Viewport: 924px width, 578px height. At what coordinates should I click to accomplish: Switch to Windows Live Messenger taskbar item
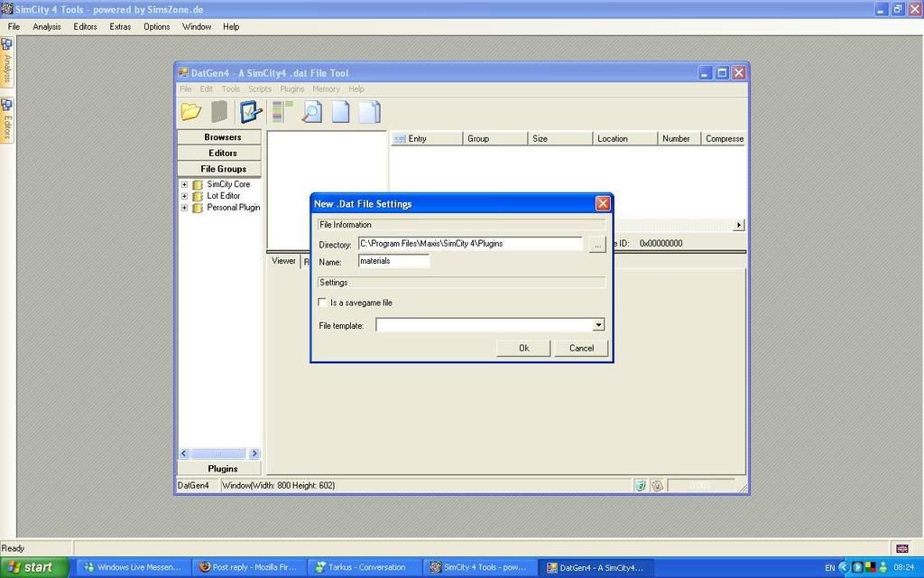click(x=134, y=567)
